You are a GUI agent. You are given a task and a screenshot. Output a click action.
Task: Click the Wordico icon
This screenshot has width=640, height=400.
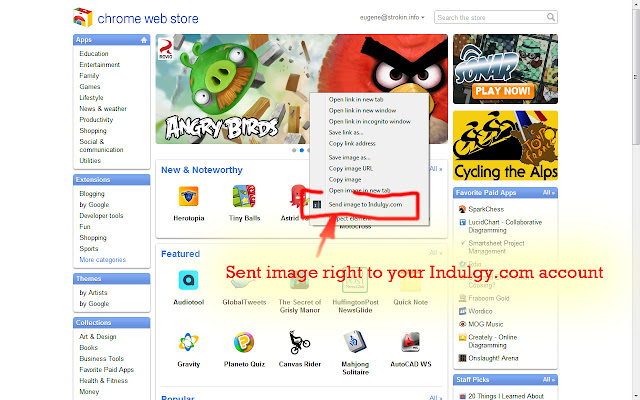click(x=462, y=311)
